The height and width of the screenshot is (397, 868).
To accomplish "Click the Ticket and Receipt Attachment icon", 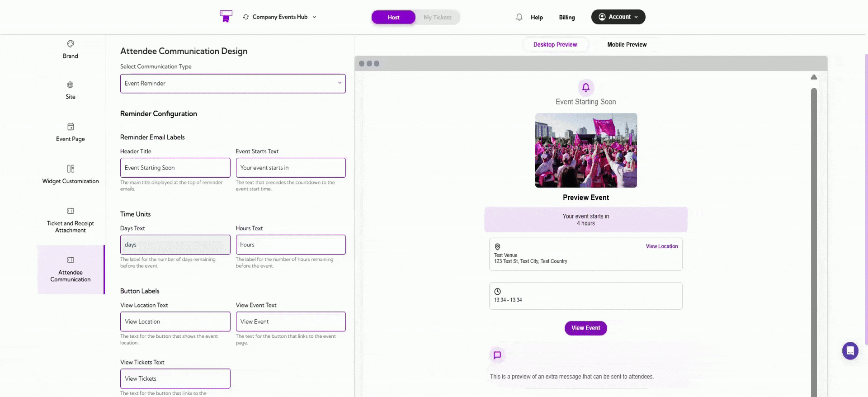I will 71,211.
